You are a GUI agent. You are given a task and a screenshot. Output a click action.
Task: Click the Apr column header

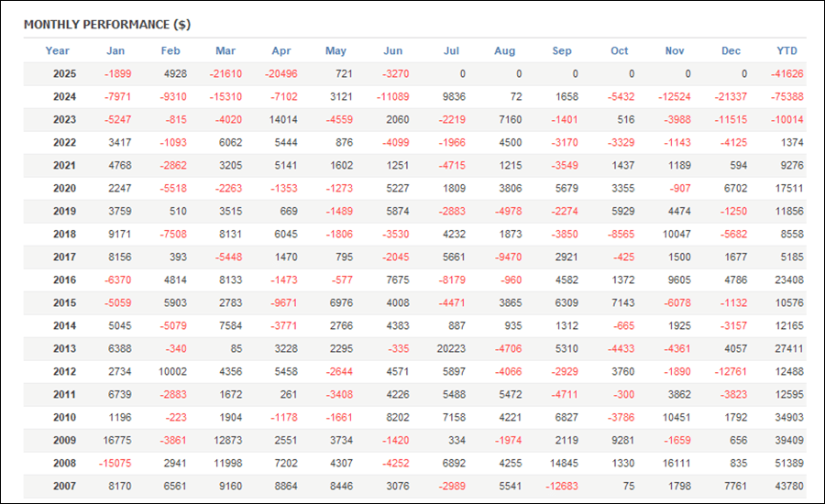(x=281, y=51)
